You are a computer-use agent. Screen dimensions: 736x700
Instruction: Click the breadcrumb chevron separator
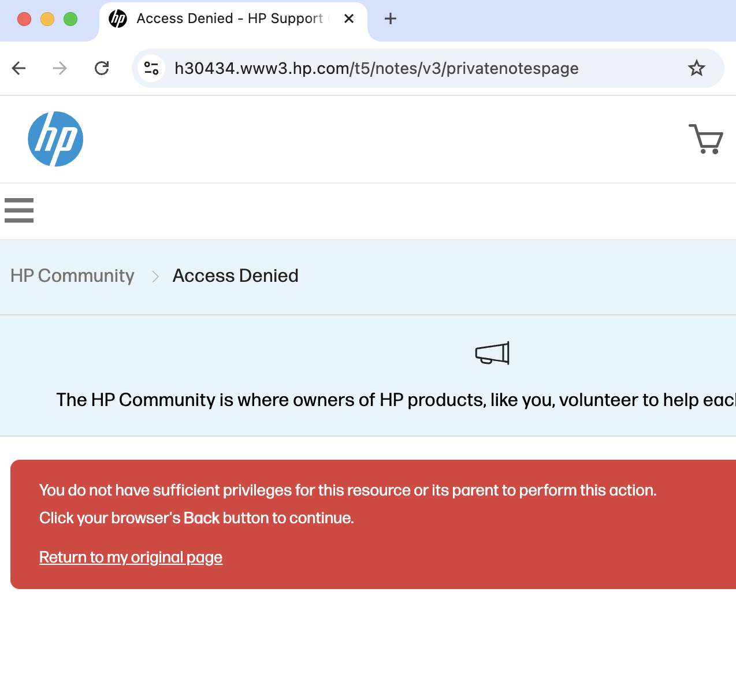click(154, 276)
